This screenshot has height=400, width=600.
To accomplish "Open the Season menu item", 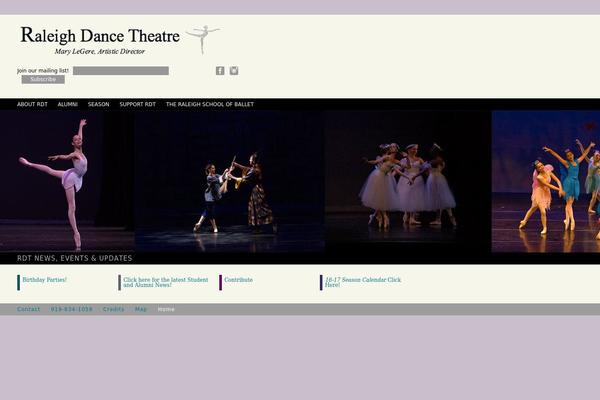I will [x=98, y=104].
